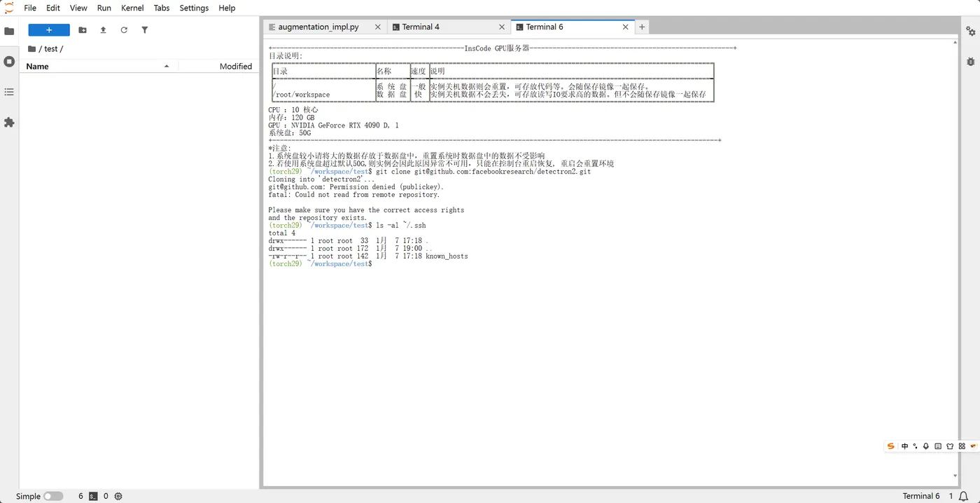The width and height of the screenshot is (980, 503).
Task: Click the kernel count status icon
Action: click(118, 496)
